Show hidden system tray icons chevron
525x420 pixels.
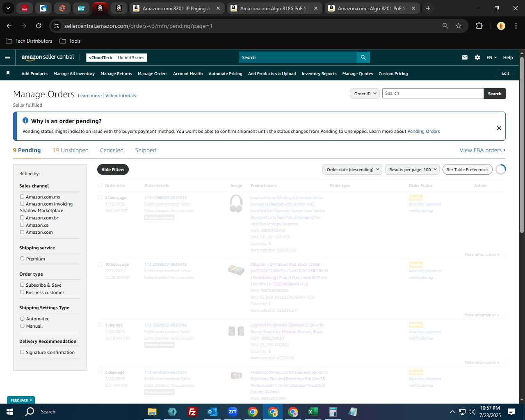point(452,412)
